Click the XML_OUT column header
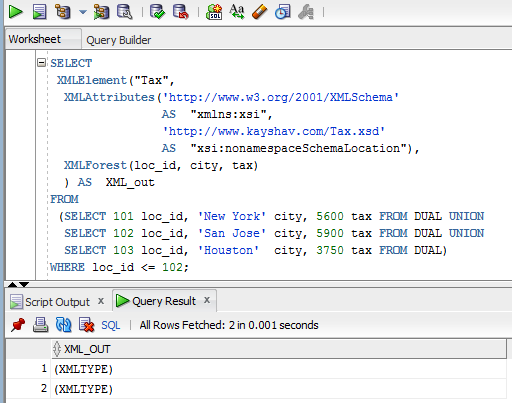The image size is (512, 403). 279,349
